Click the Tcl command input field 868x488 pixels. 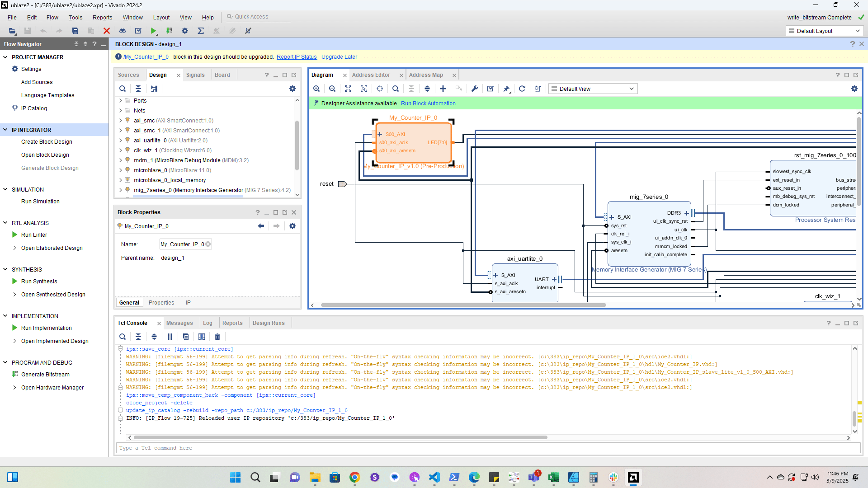click(x=488, y=448)
